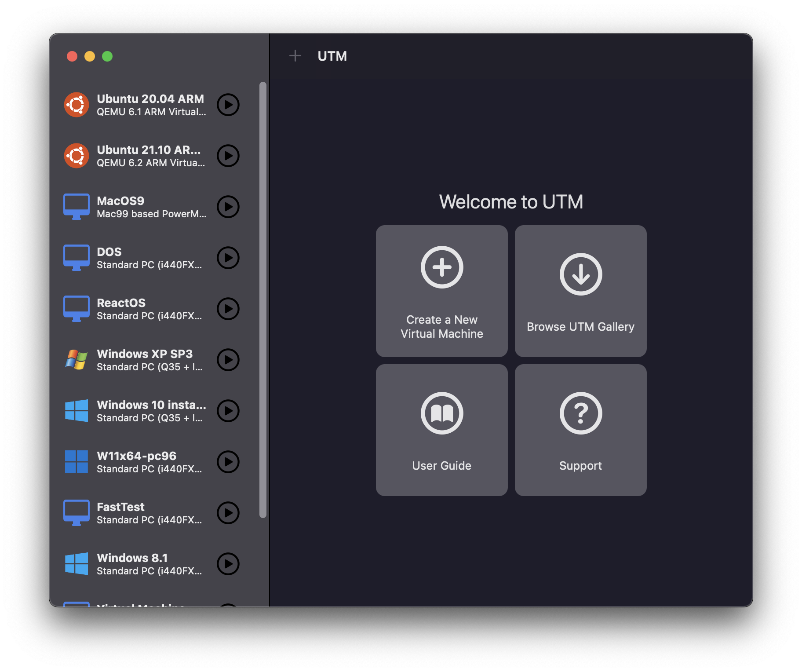Open Browse UTM Gallery
This screenshot has height=672, width=802.
(x=581, y=291)
